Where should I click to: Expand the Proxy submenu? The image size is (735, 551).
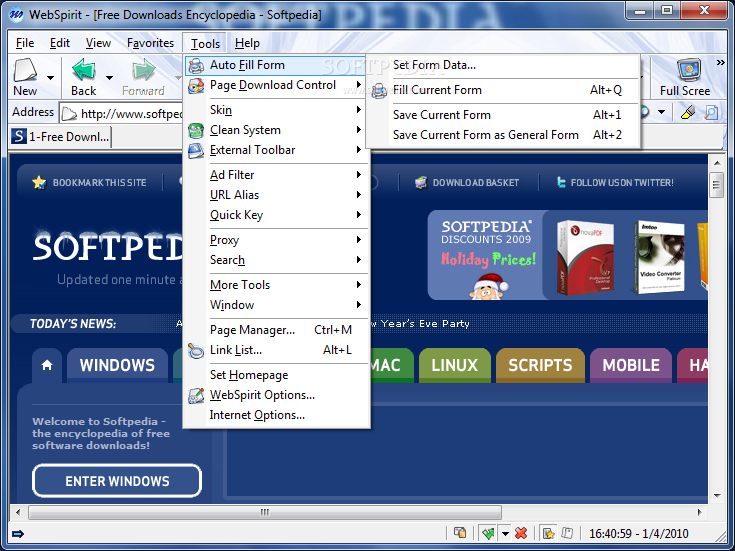pos(278,240)
